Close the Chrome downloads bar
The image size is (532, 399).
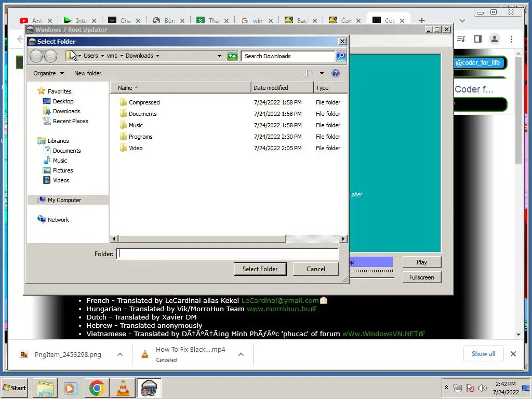[513, 354]
